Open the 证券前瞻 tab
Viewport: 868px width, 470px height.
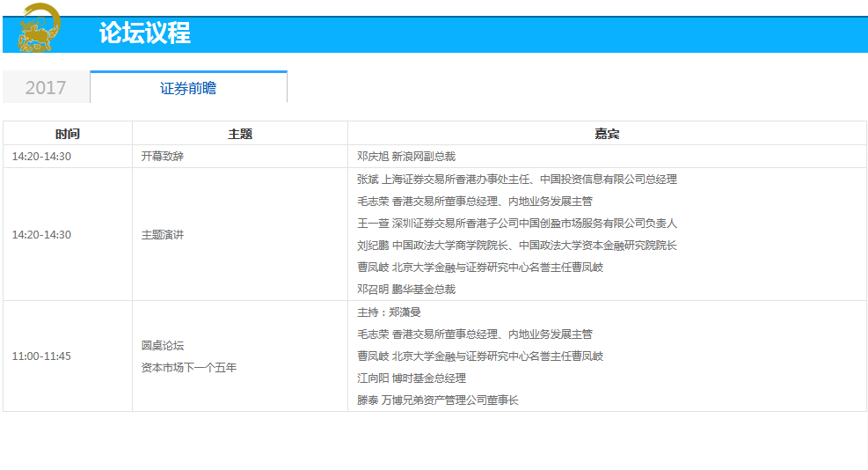[188, 87]
